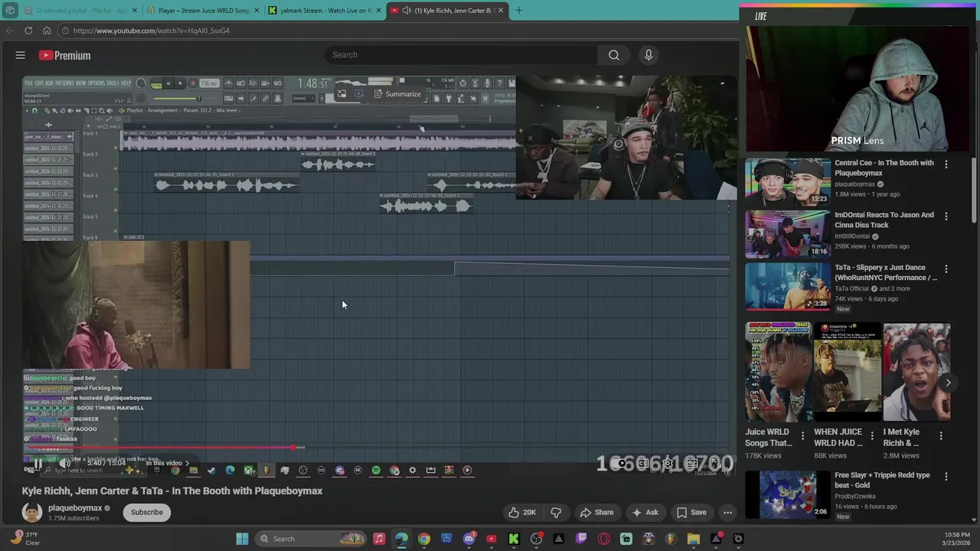This screenshot has height=551, width=980.
Task: Open Kick app from the taskbar
Action: pyautogui.click(x=514, y=539)
